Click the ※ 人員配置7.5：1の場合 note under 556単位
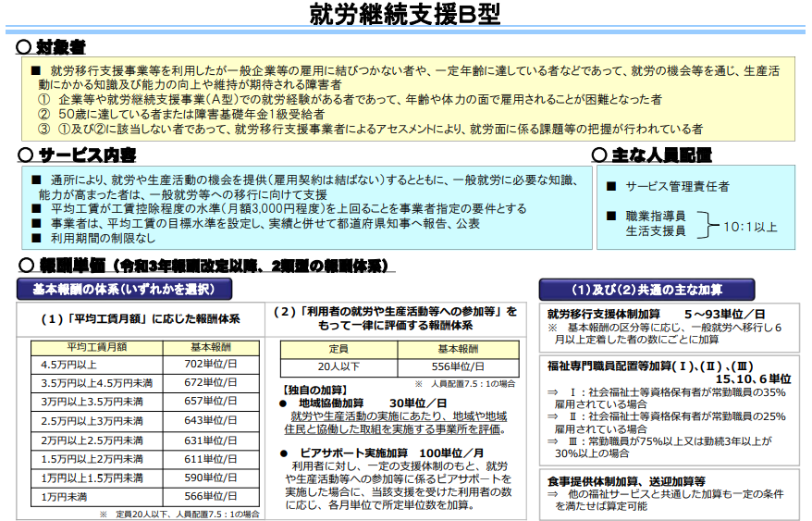 pyautogui.click(x=465, y=384)
